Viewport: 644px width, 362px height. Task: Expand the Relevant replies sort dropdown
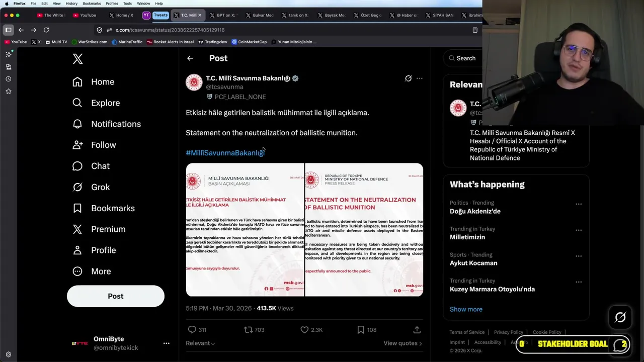200,343
